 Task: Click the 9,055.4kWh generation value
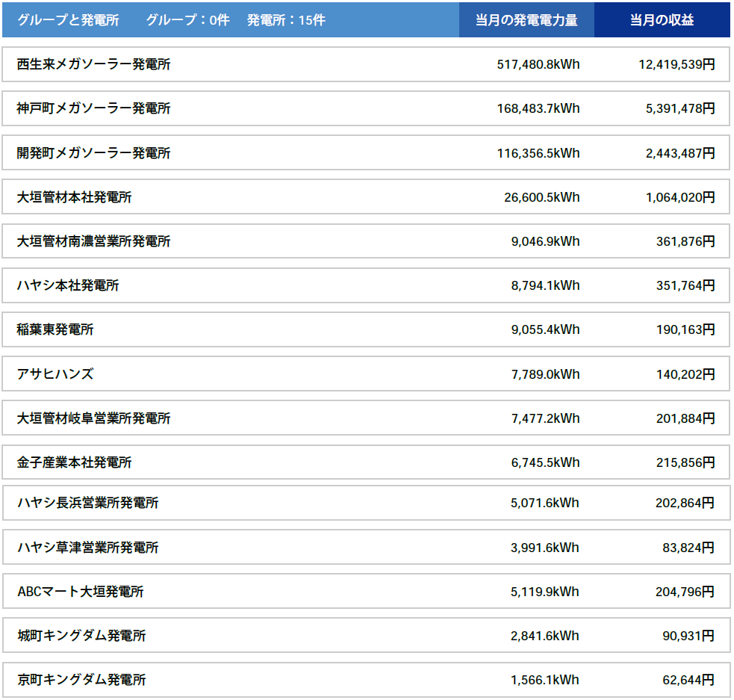pos(545,329)
